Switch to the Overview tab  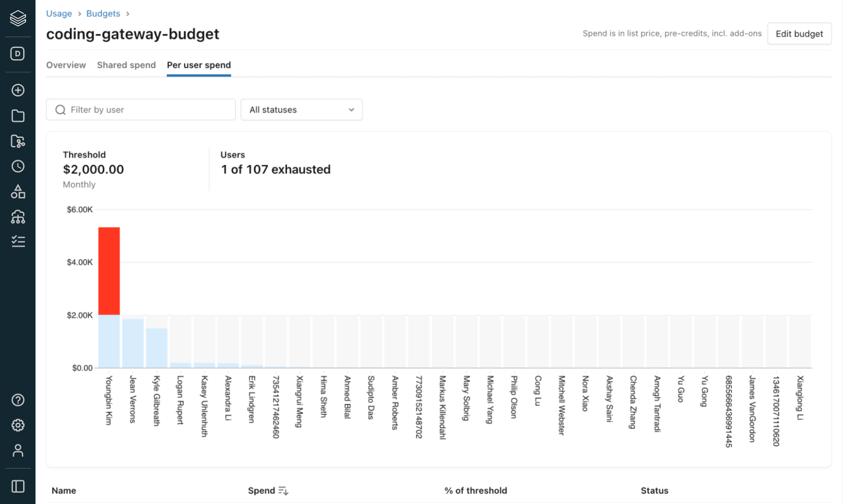pyautogui.click(x=66, y=65)
